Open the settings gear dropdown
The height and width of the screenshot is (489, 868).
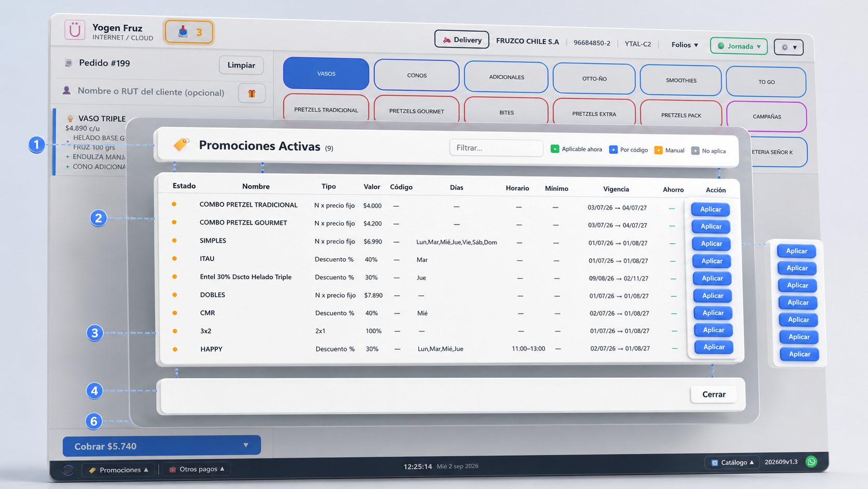789,47
